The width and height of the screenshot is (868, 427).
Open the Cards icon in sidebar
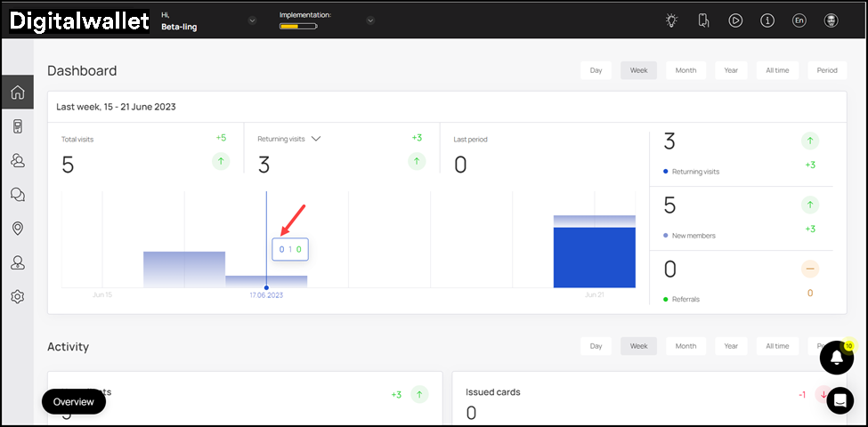[17, 126]
